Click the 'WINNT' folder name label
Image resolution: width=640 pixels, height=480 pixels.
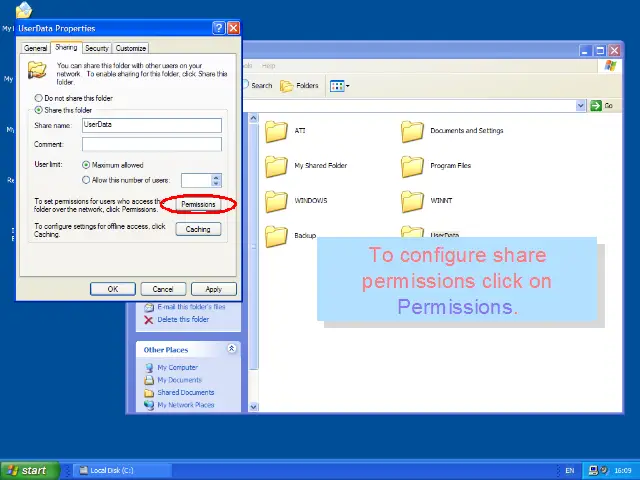pos(441,200)
